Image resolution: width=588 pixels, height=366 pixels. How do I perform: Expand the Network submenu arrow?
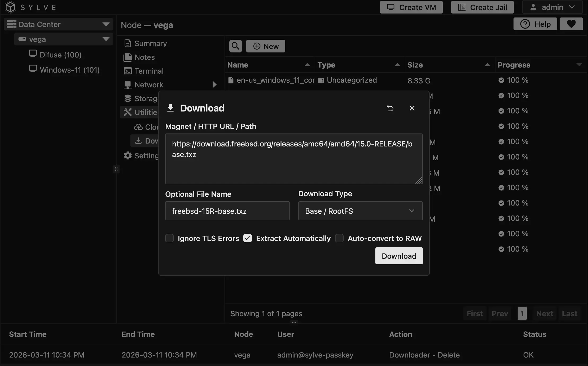[x=214, y=84]
